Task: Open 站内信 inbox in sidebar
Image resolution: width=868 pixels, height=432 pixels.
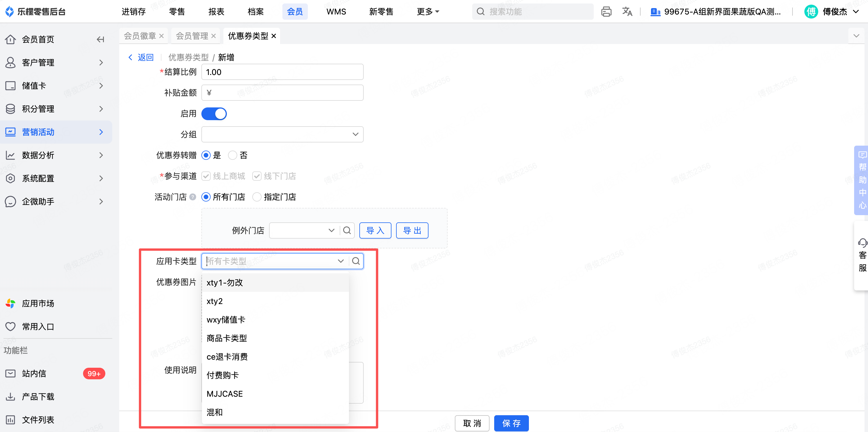Action: tap(34, 374)
